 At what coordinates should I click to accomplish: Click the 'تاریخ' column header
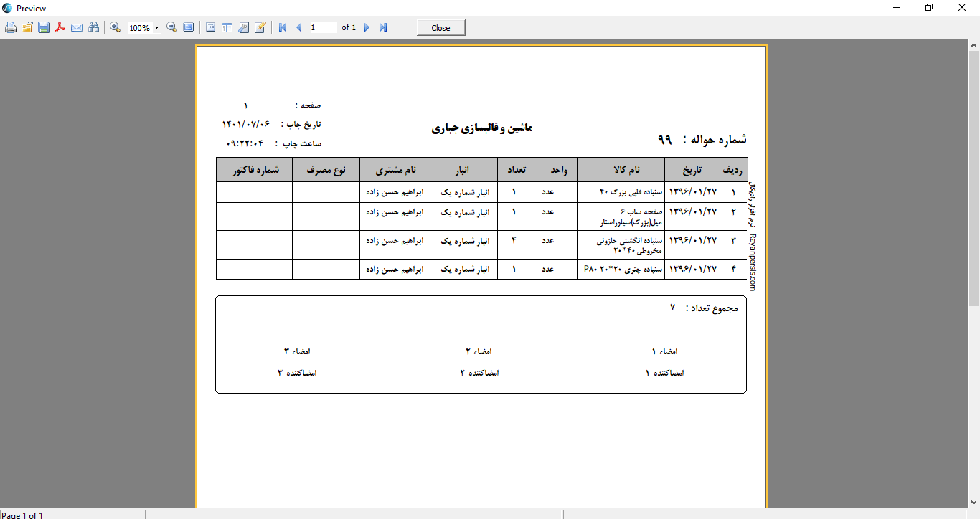pos(692,170)
